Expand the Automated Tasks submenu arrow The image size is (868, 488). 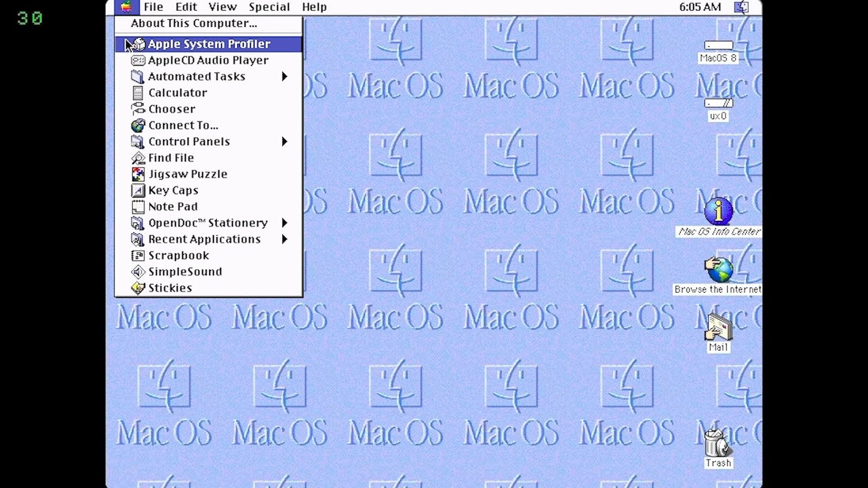coord(285,77)
